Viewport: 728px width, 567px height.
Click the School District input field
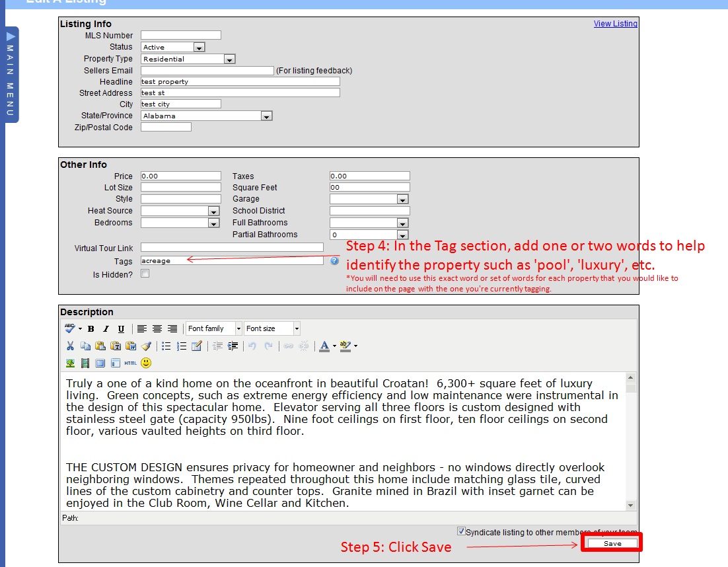(x=369, y=211)
